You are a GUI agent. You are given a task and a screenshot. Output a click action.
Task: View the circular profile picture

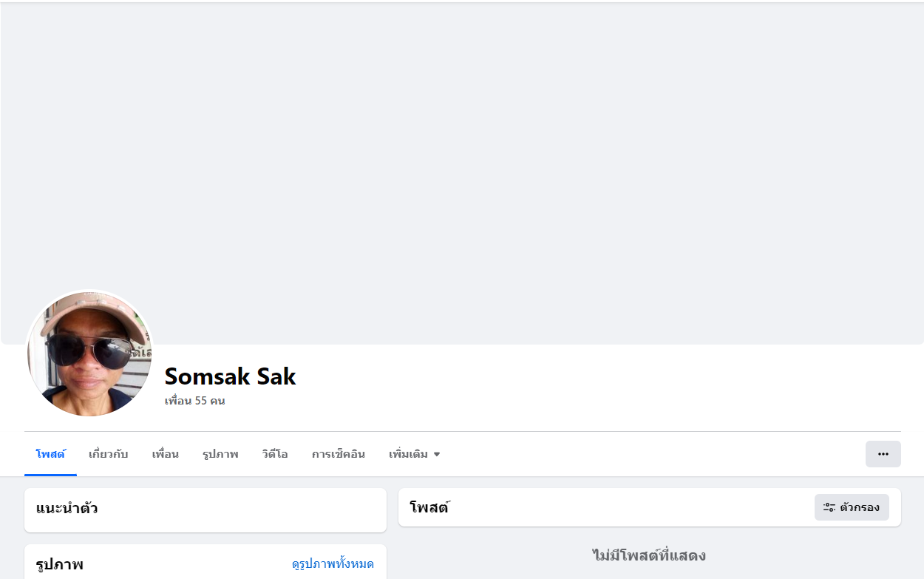coord(89,353)
